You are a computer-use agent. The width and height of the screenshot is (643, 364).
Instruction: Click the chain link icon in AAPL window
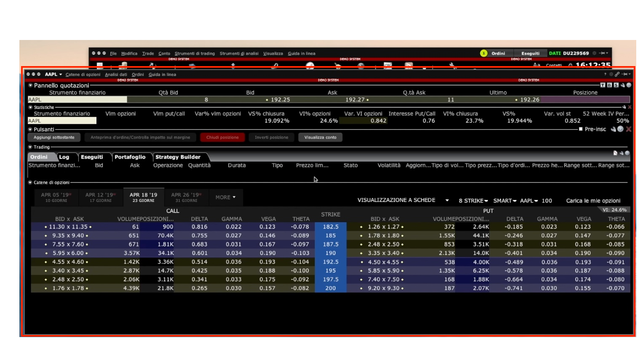click(x=617, y=74)
